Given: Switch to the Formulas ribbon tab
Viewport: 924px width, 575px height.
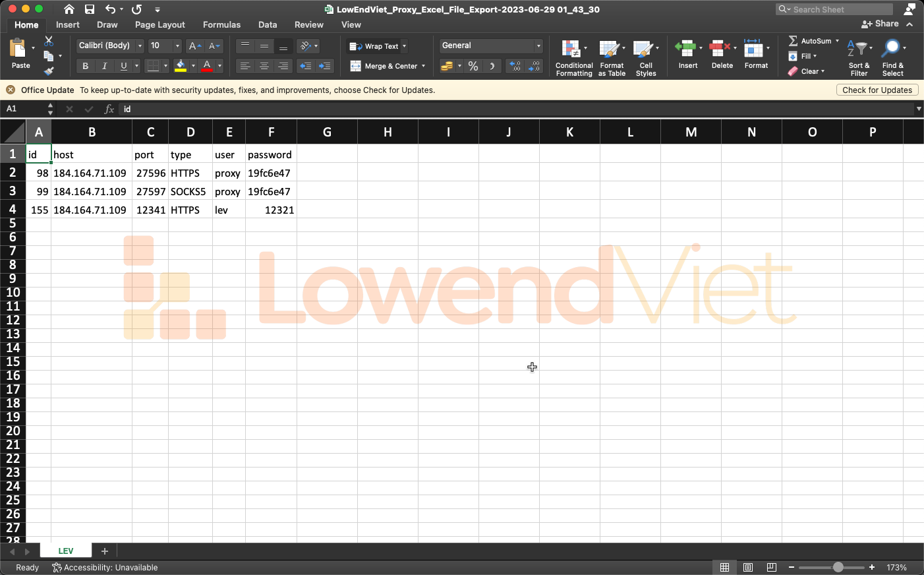Looking at the screenshot, I should [x=221, y=24].
